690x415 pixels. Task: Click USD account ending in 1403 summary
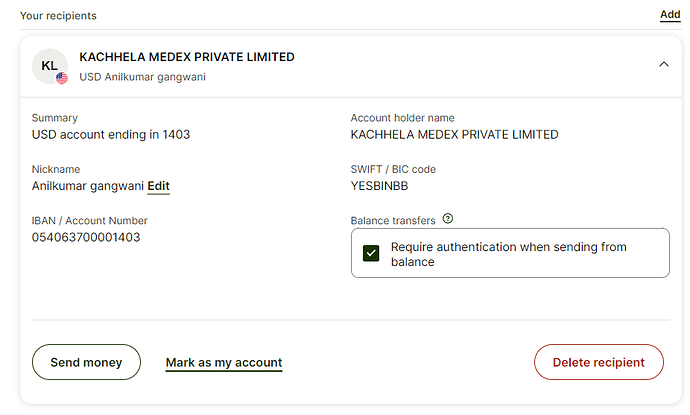point(111,135)
